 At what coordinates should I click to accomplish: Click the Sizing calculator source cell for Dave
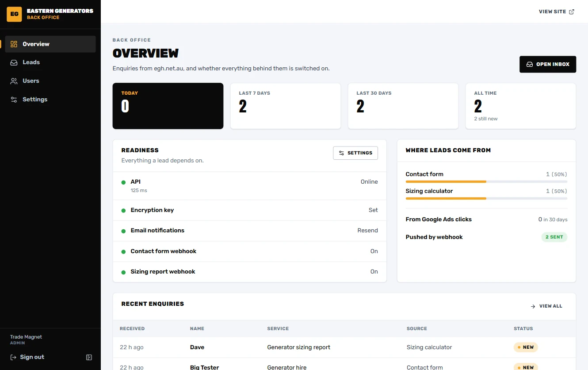pos(429,347)
